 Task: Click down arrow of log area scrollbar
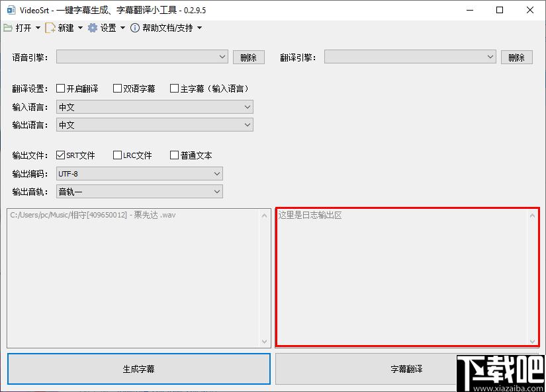pos(532,342)
